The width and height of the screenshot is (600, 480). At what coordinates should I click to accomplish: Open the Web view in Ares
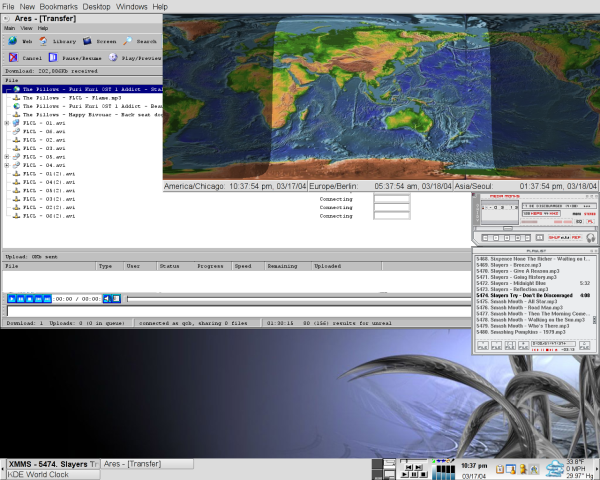[20, 42]
